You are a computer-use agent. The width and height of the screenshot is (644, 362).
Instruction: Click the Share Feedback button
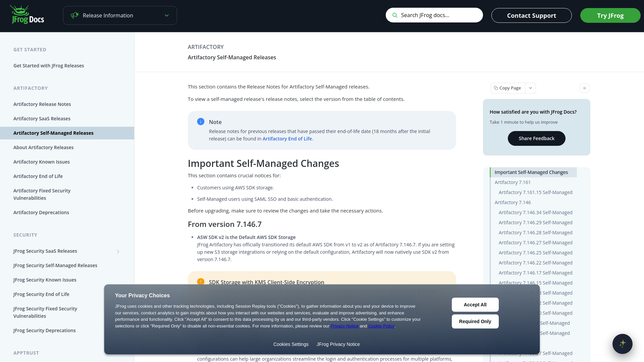click(537, 138)
